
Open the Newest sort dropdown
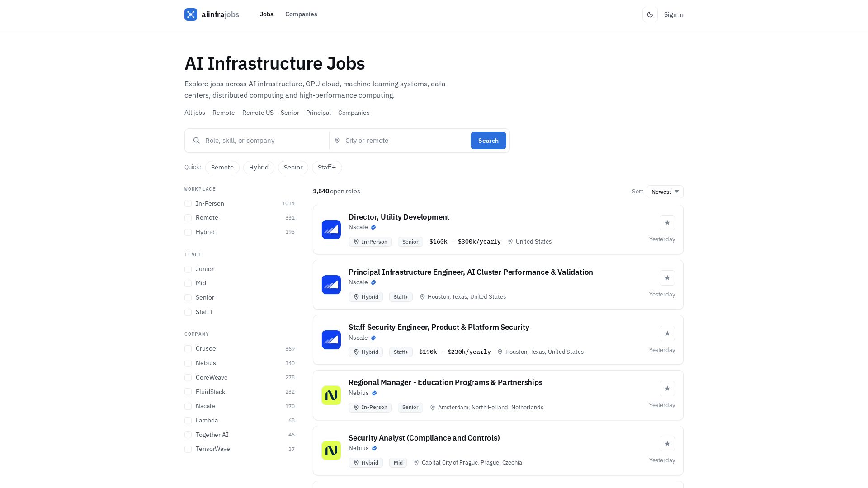tap(665, 192)
